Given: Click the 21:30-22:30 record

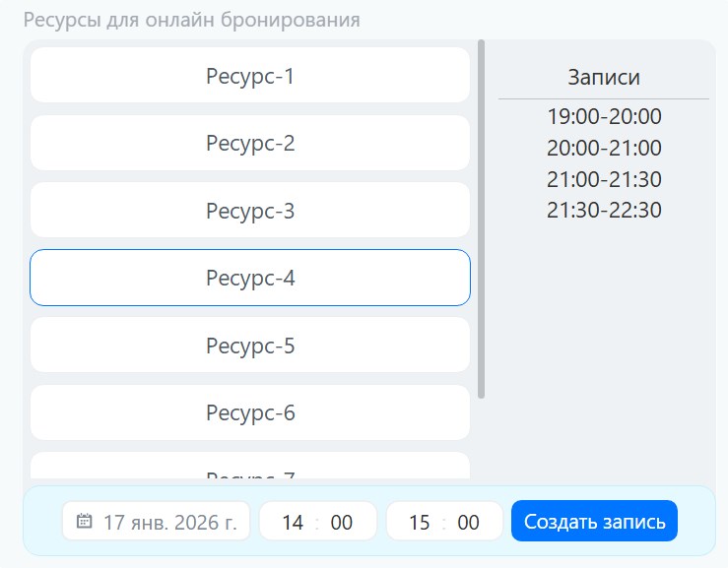Looking at the screenshot, I should click(x=604, y=210).
